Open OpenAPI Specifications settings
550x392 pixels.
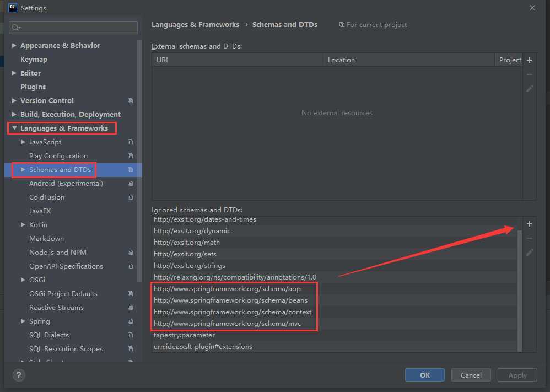(66, 266)
